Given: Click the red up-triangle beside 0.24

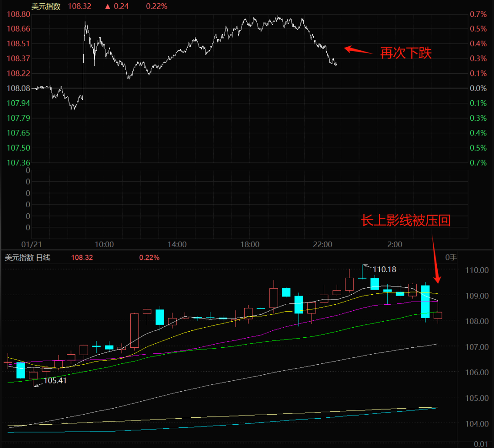Looking at the screenshot, I should (x=107, y=6).
